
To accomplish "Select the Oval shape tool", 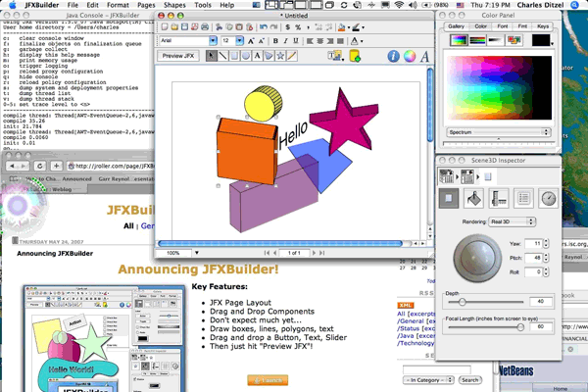I will (x=246, y=56).
